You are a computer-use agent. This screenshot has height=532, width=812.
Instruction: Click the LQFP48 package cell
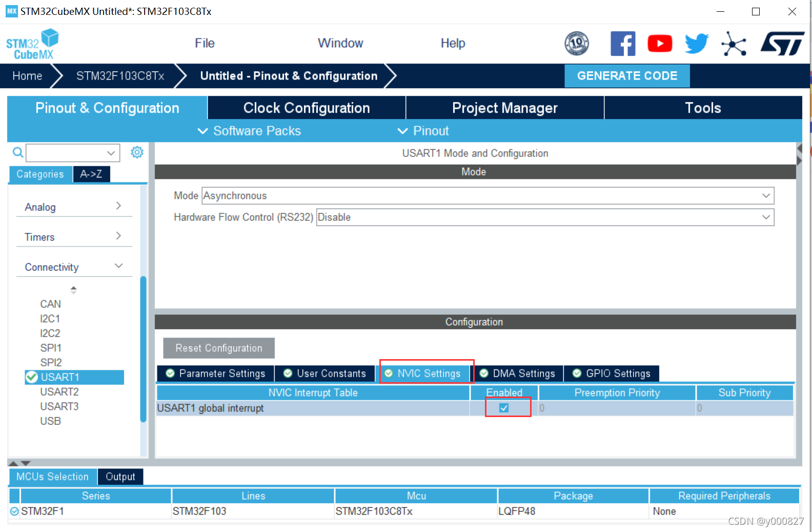573,511
